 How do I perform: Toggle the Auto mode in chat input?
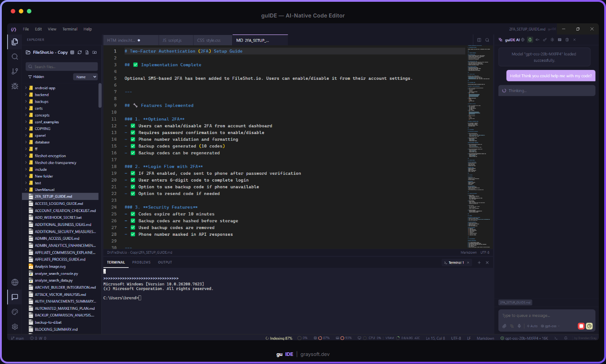coord(532,326)
